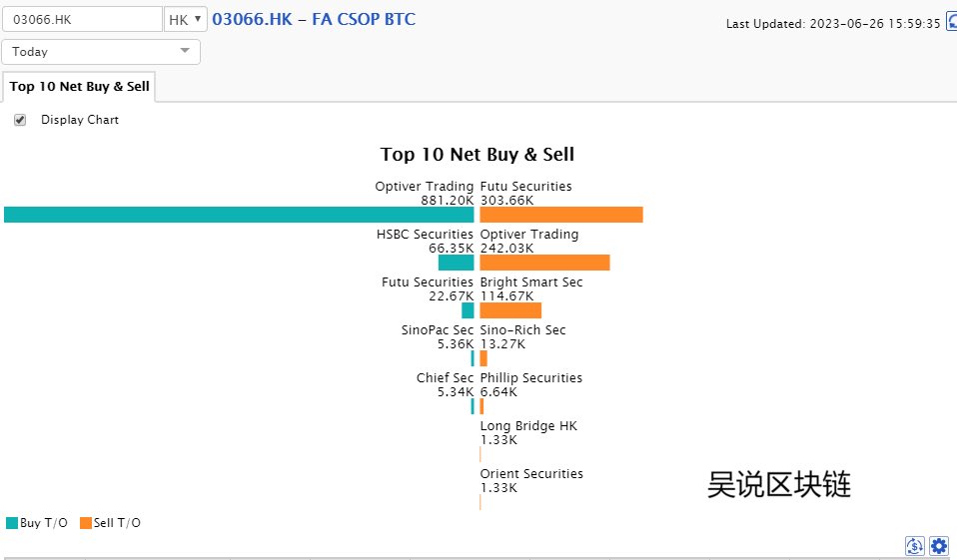The width and height of the screenshot is (957, 560).
Task: Open the Today period dropdown
Action: pos(101,52)
